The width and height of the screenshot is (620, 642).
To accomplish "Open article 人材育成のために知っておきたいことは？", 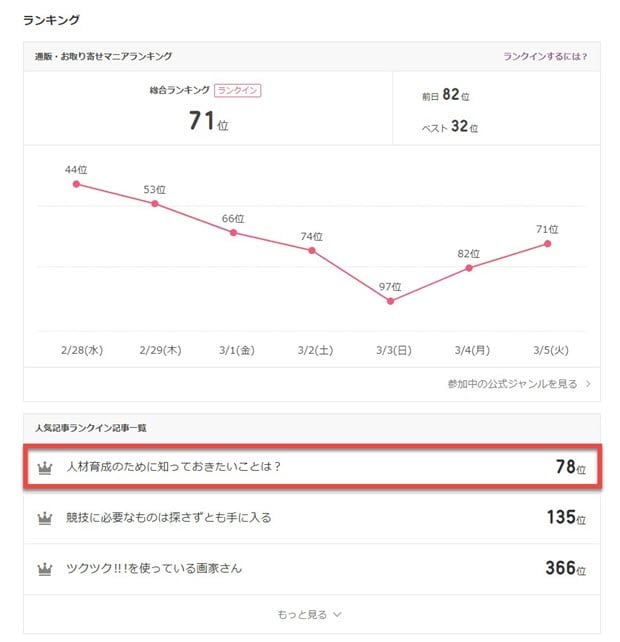I will 173,467.
